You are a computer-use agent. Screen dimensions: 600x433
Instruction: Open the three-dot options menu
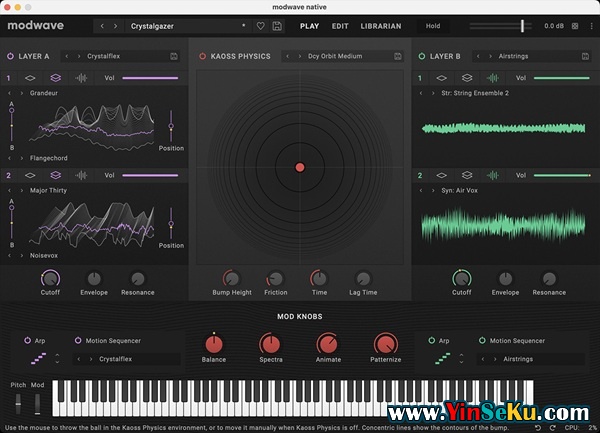pos(591,26)
